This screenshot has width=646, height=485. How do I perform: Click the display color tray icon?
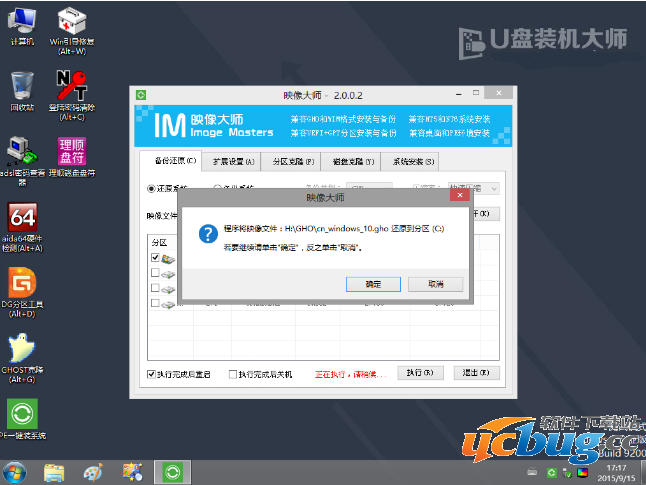[582, 473]
